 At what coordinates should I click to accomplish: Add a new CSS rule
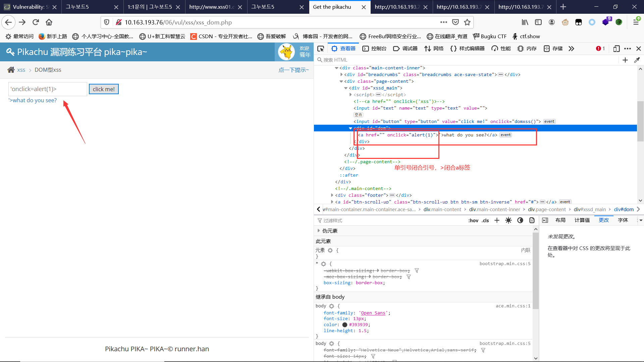pos(497,220)
